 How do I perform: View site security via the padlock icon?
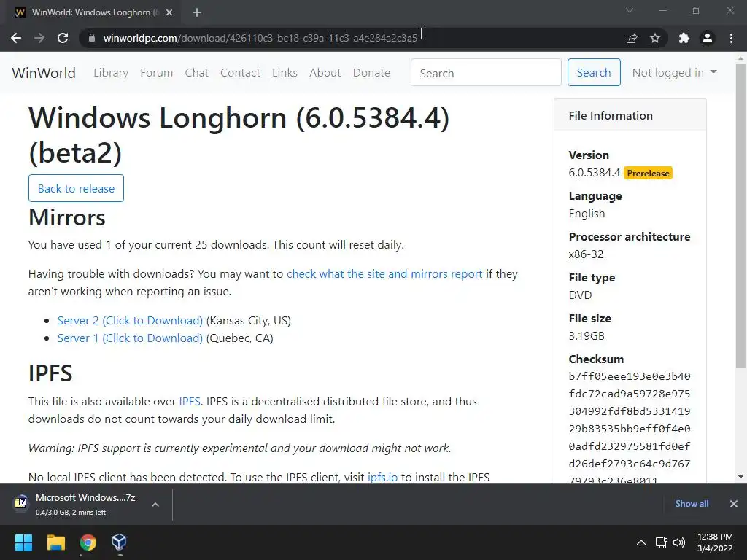[92, 38]
